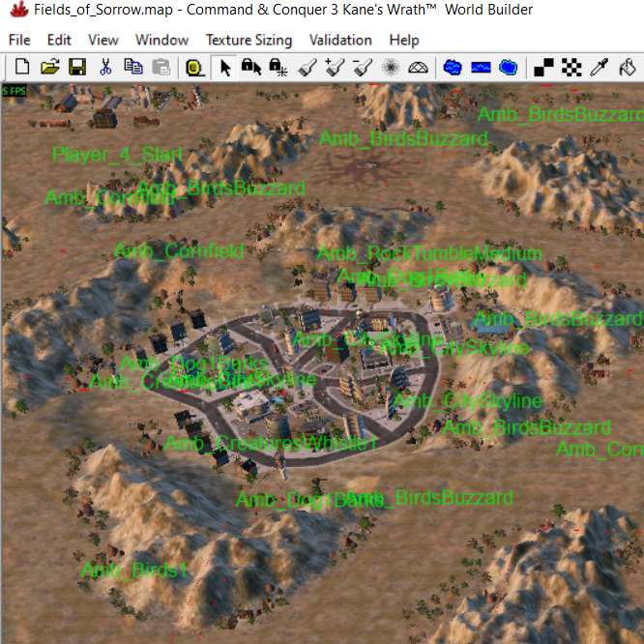Select the Amb_Birds1 sound label
This screenshot has width=644, height=644.
click(134, 571)
